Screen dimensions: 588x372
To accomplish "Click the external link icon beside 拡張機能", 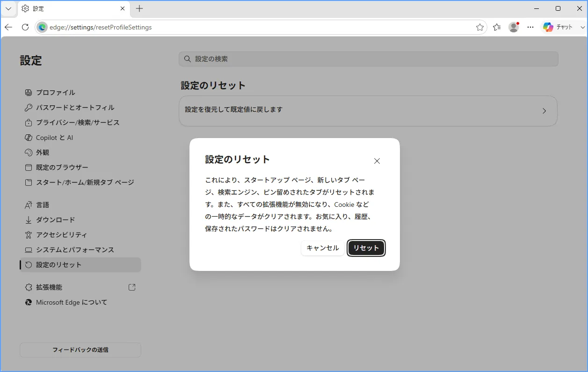I will (132, 287).
